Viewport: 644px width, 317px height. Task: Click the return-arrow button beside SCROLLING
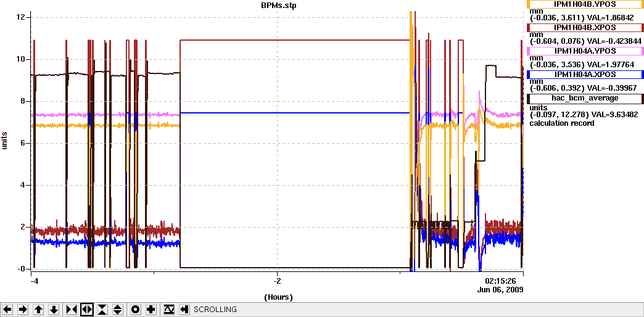[184, 309]
